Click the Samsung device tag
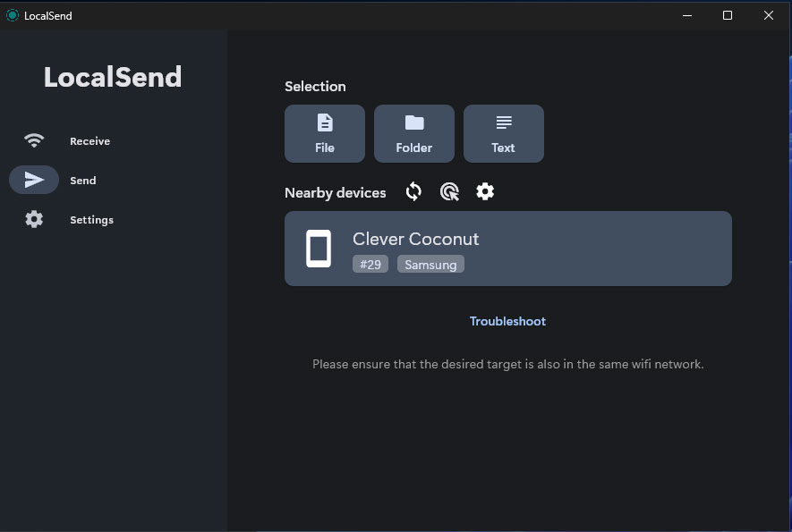 [x=430, y=265]
